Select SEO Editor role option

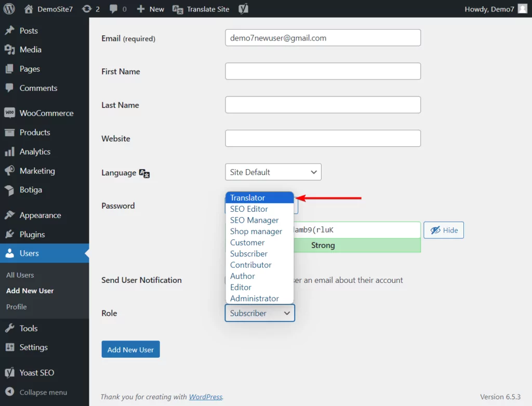(260, 209)
